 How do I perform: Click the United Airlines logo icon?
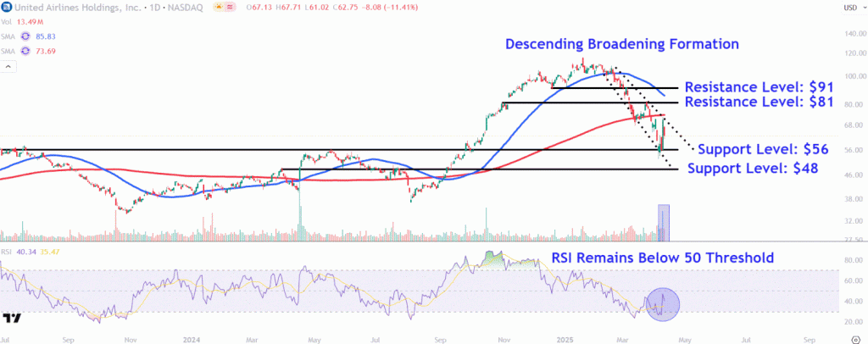pos(8,8)
